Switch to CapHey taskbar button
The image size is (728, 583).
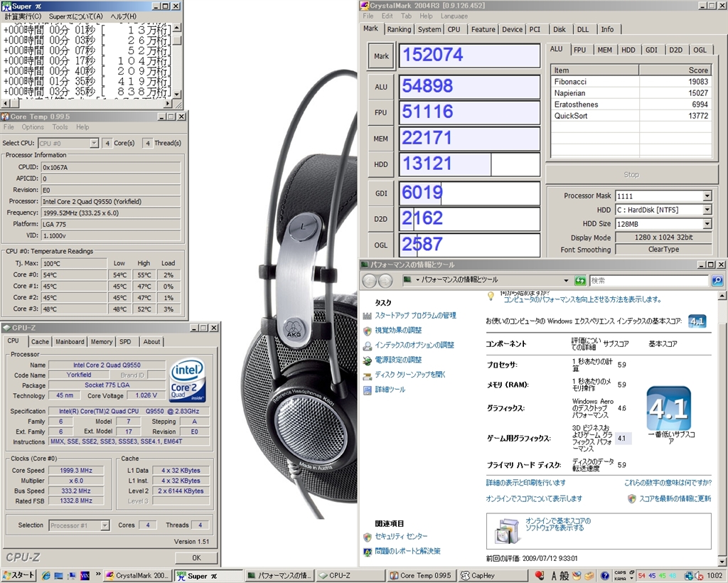pyautogui.click(x=494, y=576)
